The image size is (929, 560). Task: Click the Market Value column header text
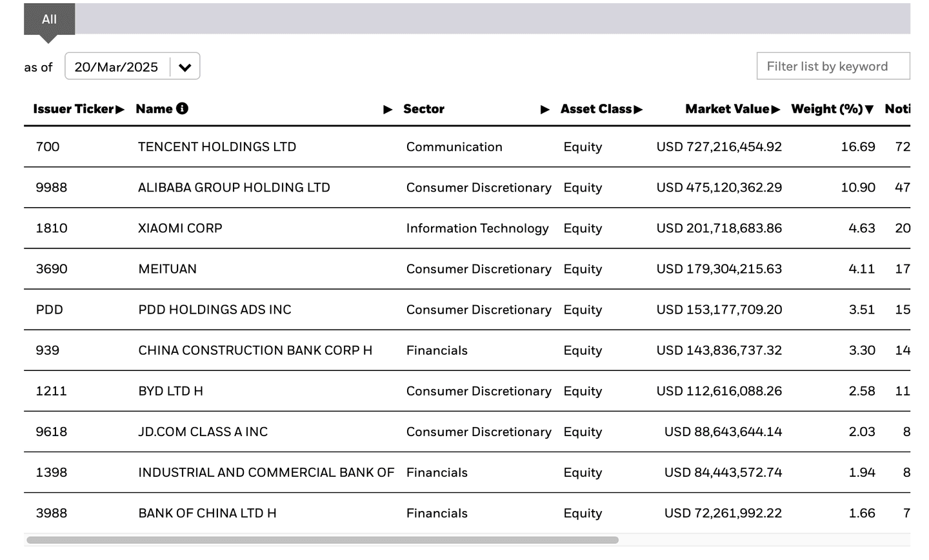[726, 109]
